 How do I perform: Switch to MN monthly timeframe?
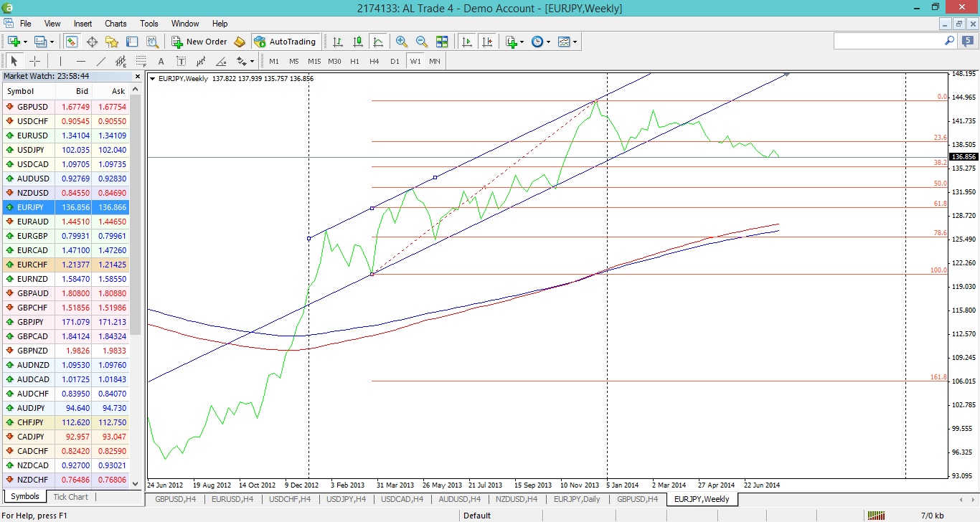point(435,61)
